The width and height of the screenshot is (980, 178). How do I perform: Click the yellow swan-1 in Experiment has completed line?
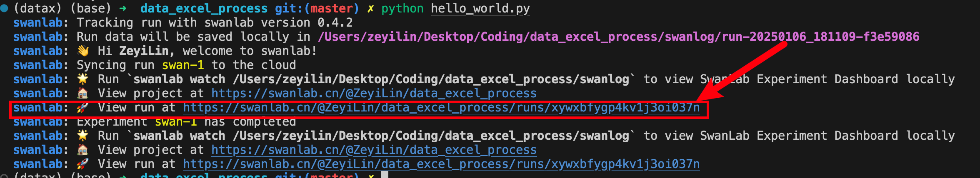point(176,122)
